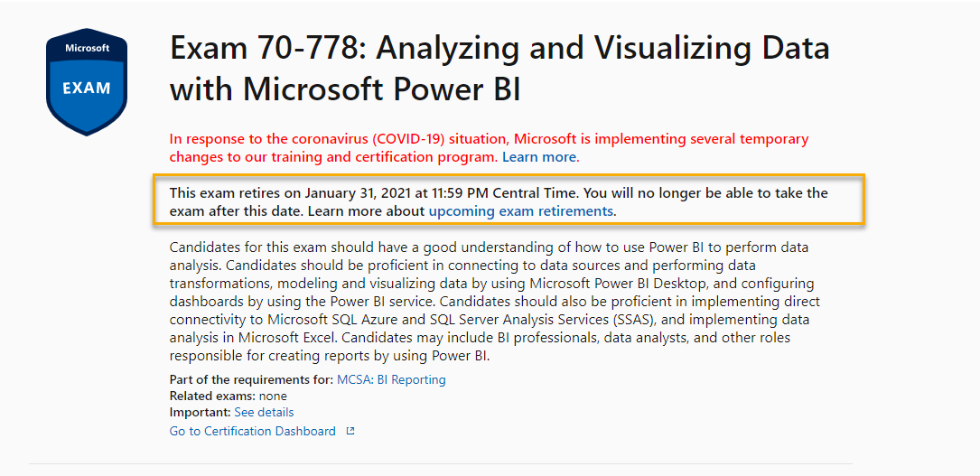
Task: Click the Exam 70-778 page title
Action: point(499,69)
